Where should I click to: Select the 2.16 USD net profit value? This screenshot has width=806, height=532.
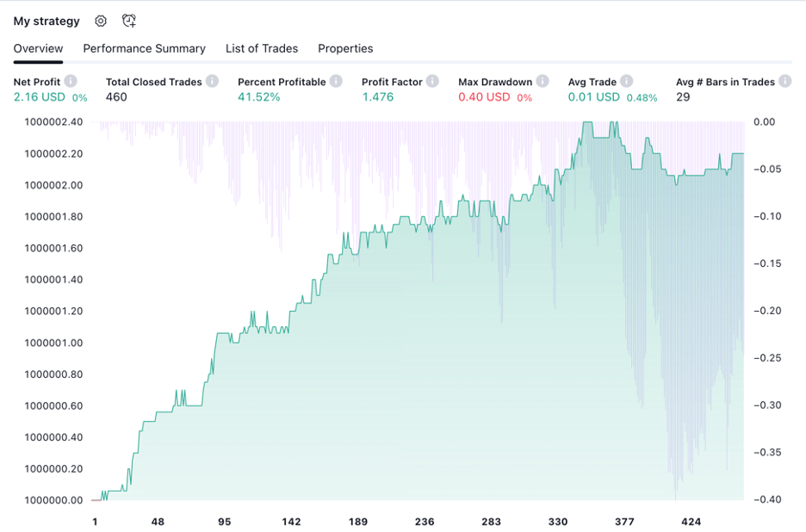(x=39, y=97)
